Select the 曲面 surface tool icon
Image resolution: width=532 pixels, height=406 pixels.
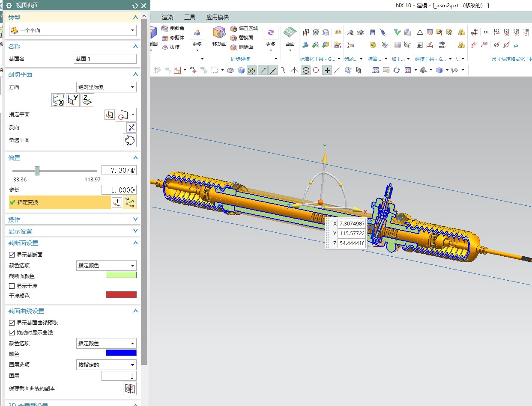(290, 36)
